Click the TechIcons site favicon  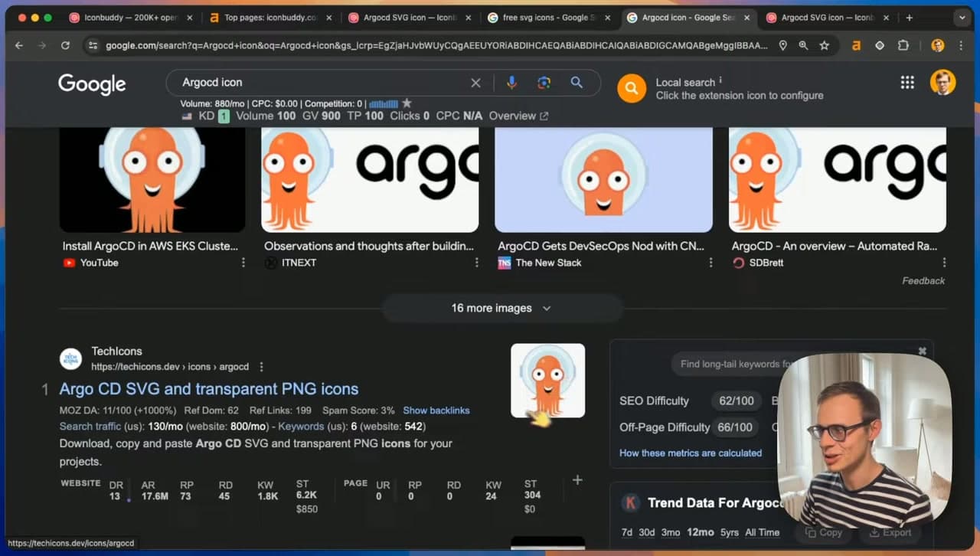coord(70,358)
